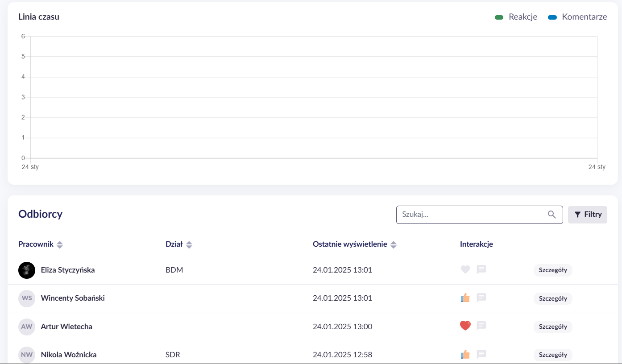Viewport: 622px width, 364px height.
Task: Click the comment icon in Artur Wietecha's row
Action: click(x=481, y=326)
